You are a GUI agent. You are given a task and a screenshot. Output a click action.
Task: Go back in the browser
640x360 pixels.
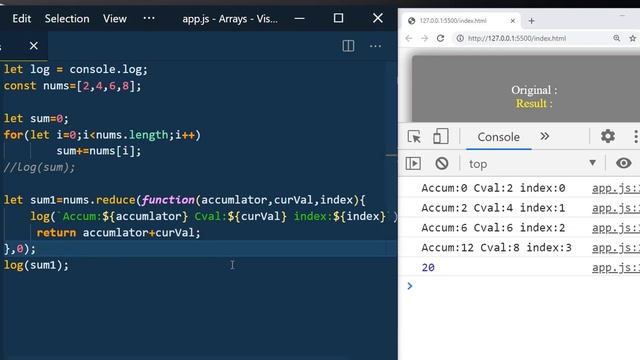[409, 38]
